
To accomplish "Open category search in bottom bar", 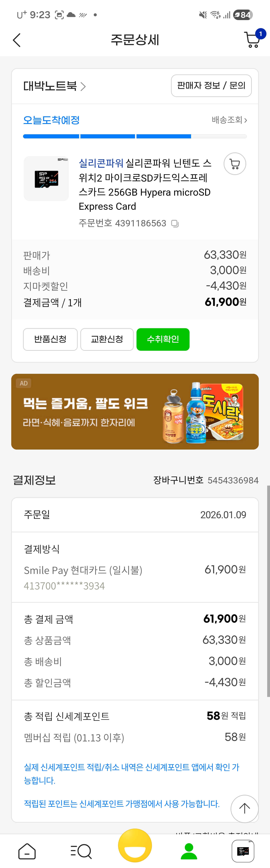I will tap(81, 851).
